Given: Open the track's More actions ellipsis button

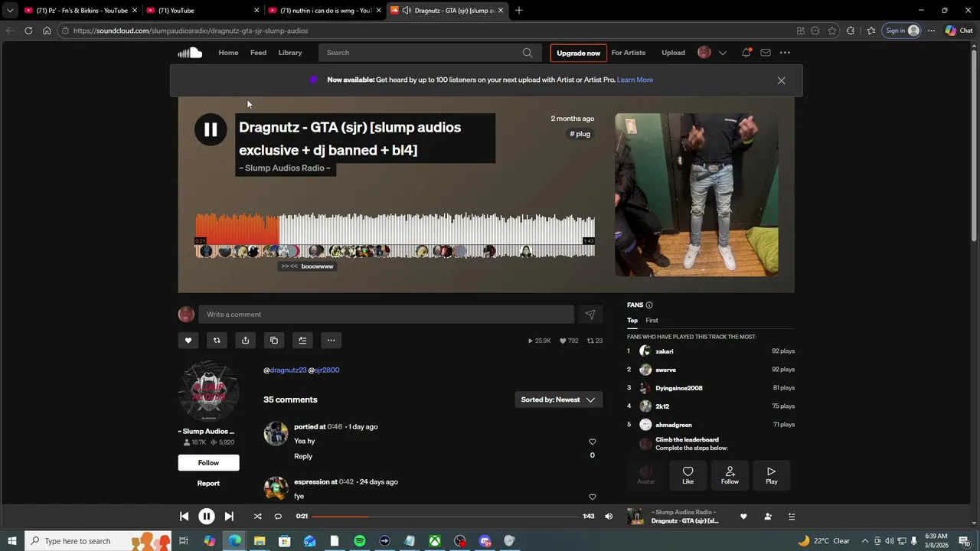Looking at the screenshot, I should point(331,341).
